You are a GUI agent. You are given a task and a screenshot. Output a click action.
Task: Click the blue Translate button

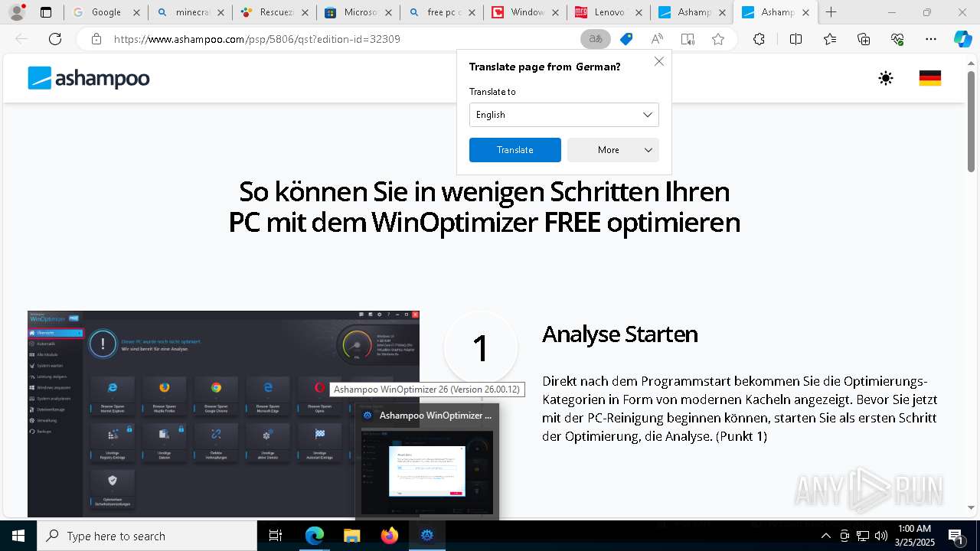point(515,150)
